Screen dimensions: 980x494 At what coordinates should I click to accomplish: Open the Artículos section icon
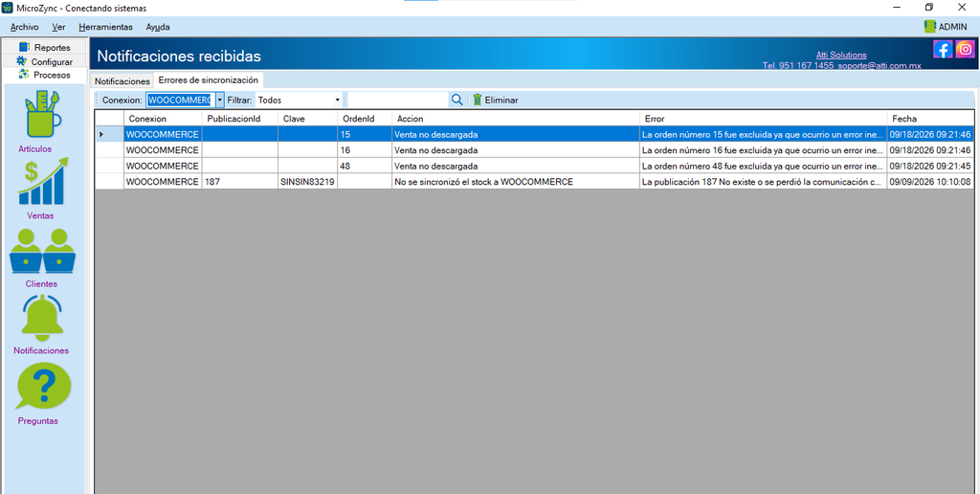pyautogui.click(x=43, y=114)
